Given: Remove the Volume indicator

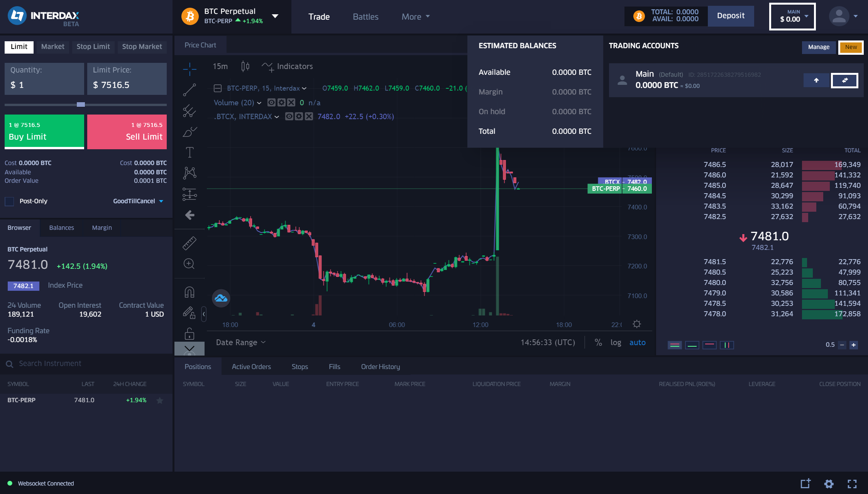Looking at the screenshot, I should point(291,103).
